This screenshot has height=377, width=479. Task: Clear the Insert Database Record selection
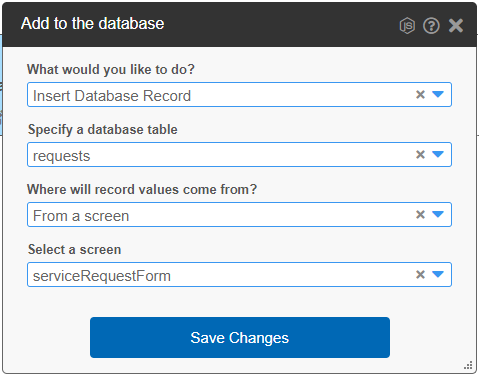click(420, 95)
